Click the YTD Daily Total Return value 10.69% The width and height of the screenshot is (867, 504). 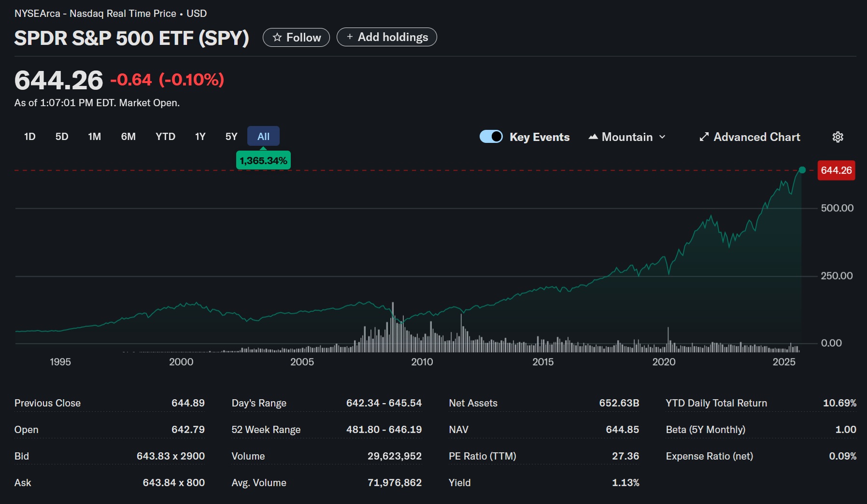click(x=840, y=403)
